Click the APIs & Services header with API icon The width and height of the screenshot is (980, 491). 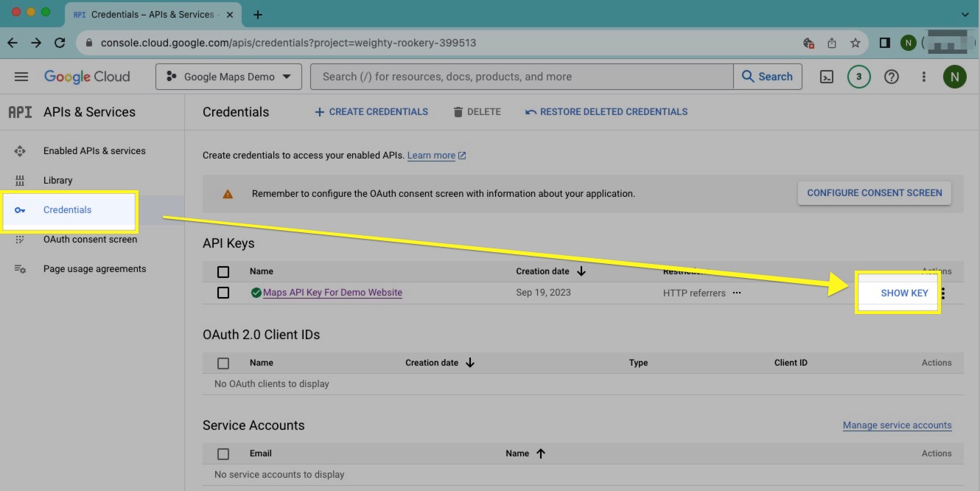(71, 112)
